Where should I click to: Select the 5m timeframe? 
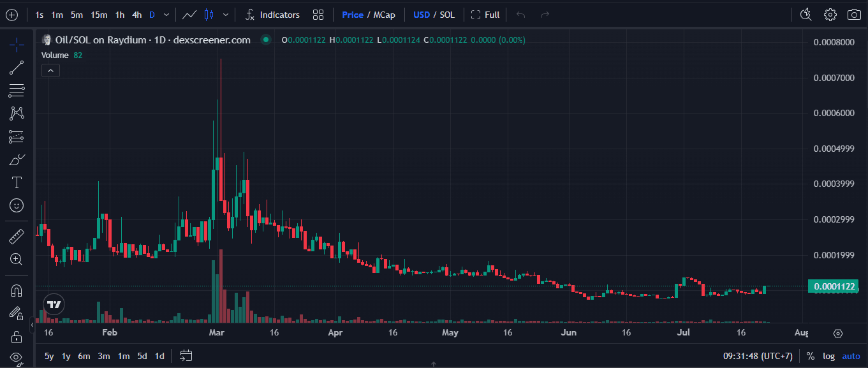77,15
